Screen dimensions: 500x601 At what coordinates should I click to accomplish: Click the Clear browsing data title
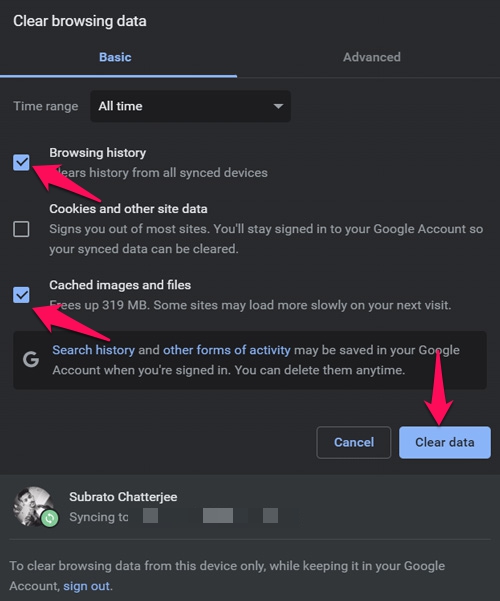(80, 21)
